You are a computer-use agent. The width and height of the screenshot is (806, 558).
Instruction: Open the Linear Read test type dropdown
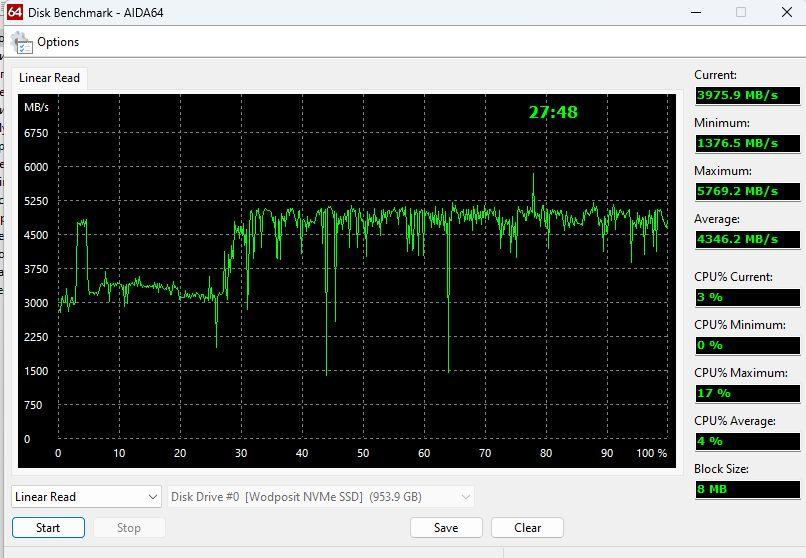(x=86, y=497)
